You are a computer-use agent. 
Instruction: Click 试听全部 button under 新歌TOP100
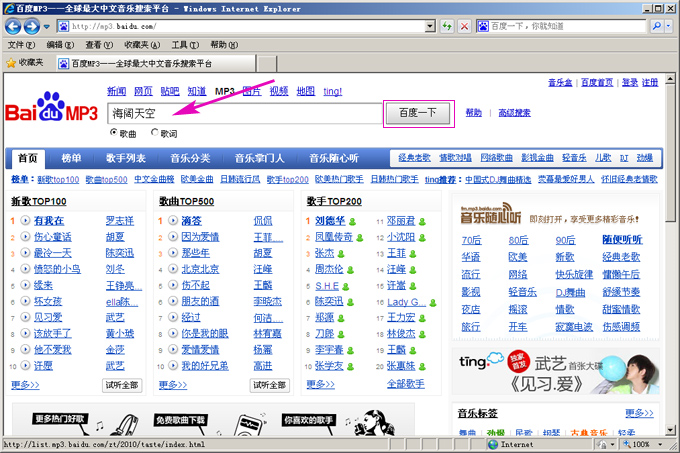pyautogui.click(x=122, y=385)
